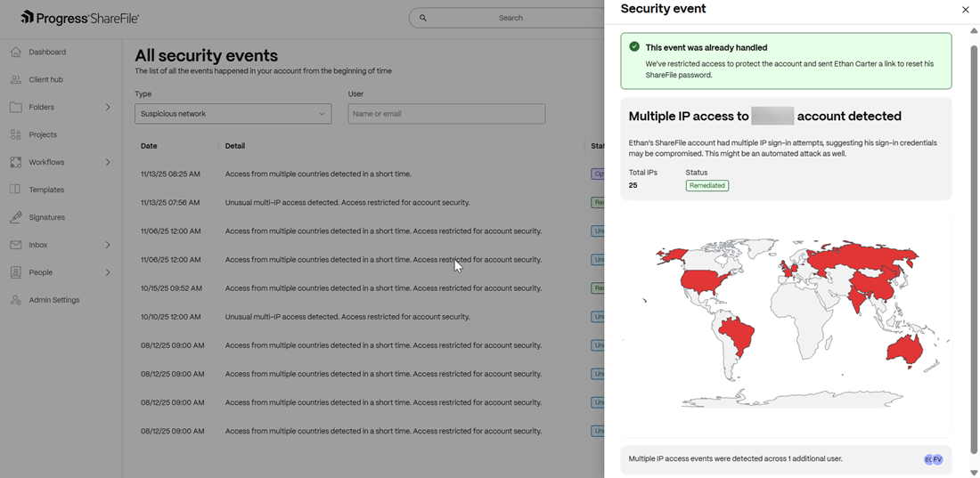Expand the People menu chevron

(108, 272)
